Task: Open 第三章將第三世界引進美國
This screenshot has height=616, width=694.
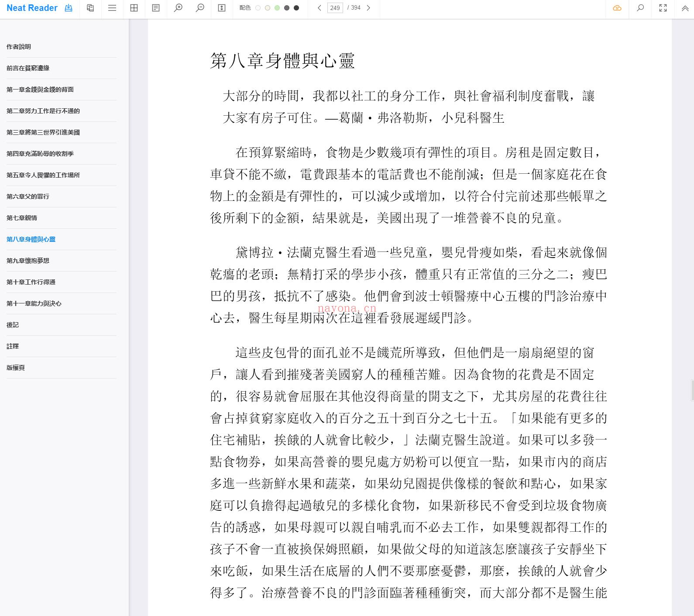Action: point(43,132)
